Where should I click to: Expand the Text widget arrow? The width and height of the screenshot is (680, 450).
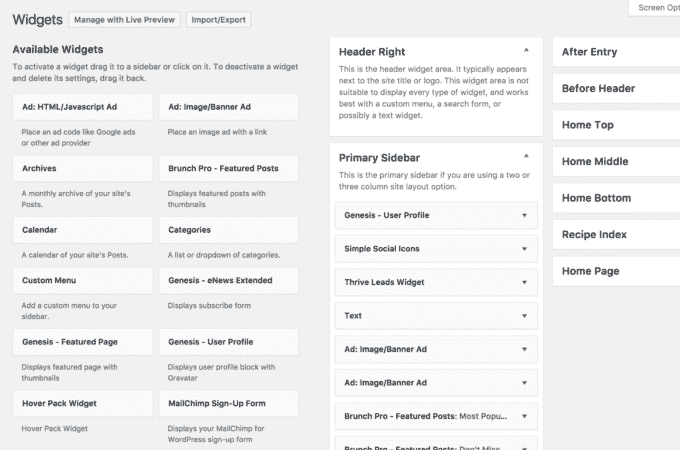pos(524,316)
